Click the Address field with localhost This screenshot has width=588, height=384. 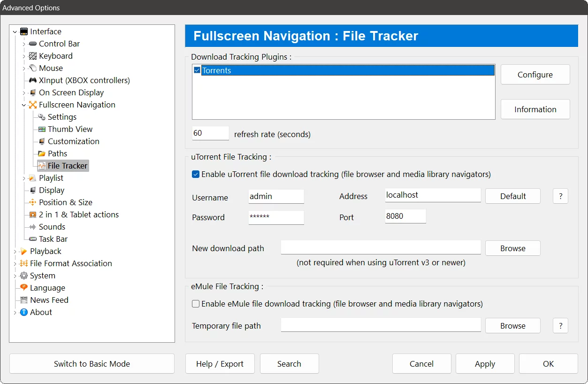pyautogui.click(x=433, y=195)
